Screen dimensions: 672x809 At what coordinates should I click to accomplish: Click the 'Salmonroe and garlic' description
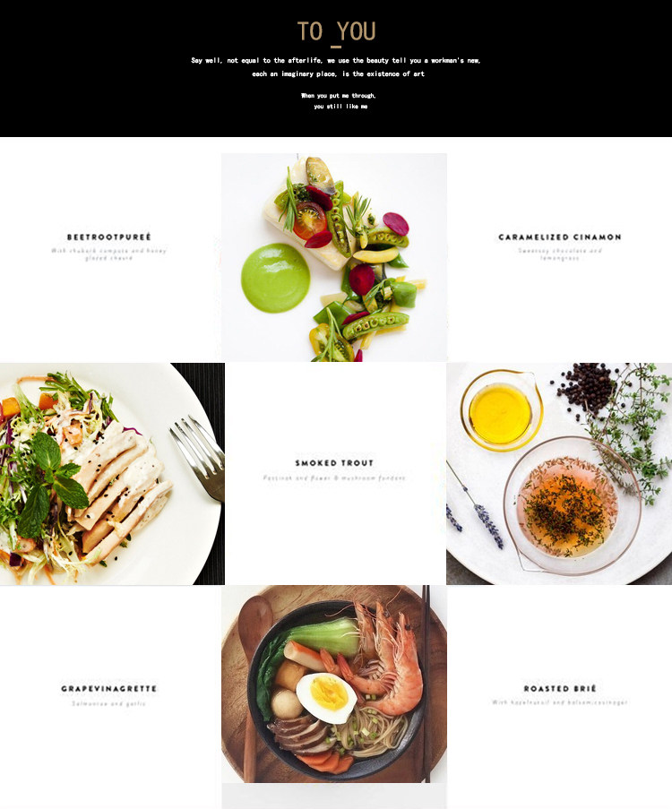[109, 703]
